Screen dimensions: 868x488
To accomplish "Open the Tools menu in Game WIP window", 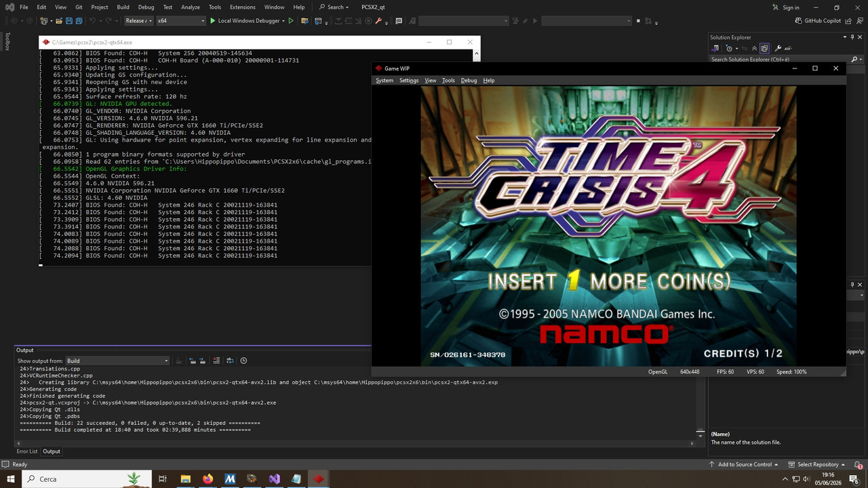I will (448, 80).
